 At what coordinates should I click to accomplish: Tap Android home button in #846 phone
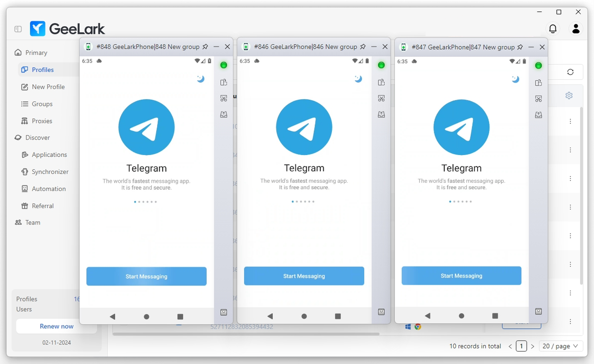pos(304,316)
